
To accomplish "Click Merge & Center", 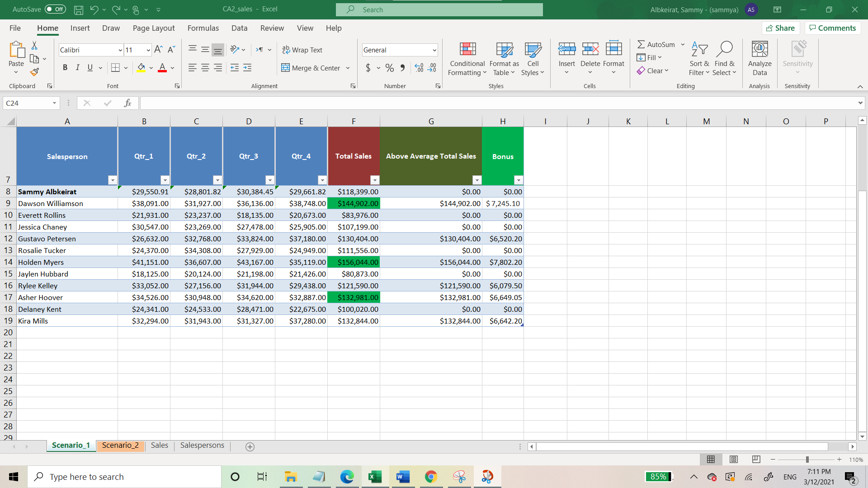I will click(312, 68).
